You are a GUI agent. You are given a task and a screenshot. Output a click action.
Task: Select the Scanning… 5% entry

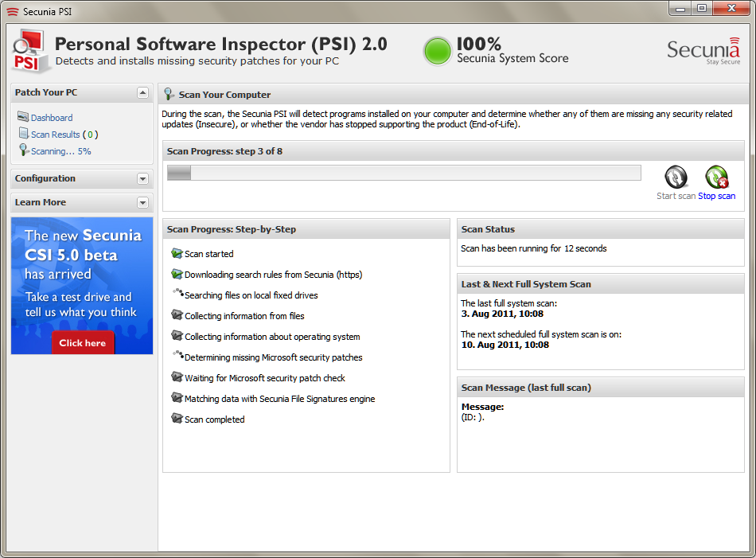point(60,151)
